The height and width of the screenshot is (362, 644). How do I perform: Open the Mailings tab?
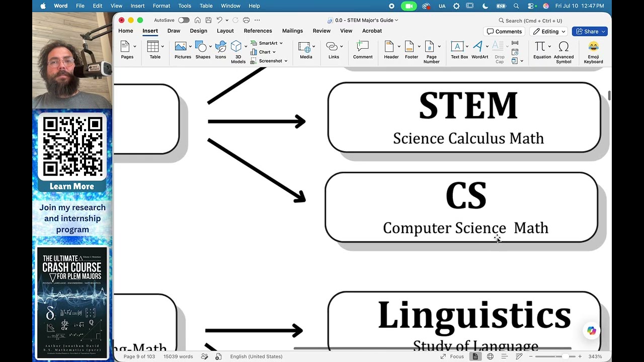(292, 31)
